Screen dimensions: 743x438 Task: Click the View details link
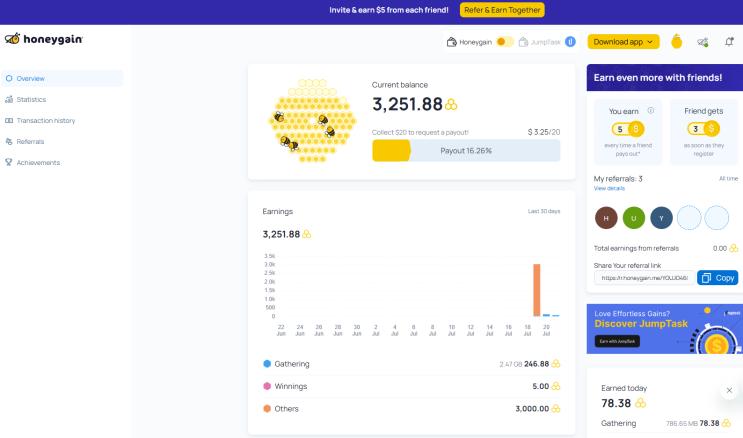pyautogui.click(x=609, y=188)
